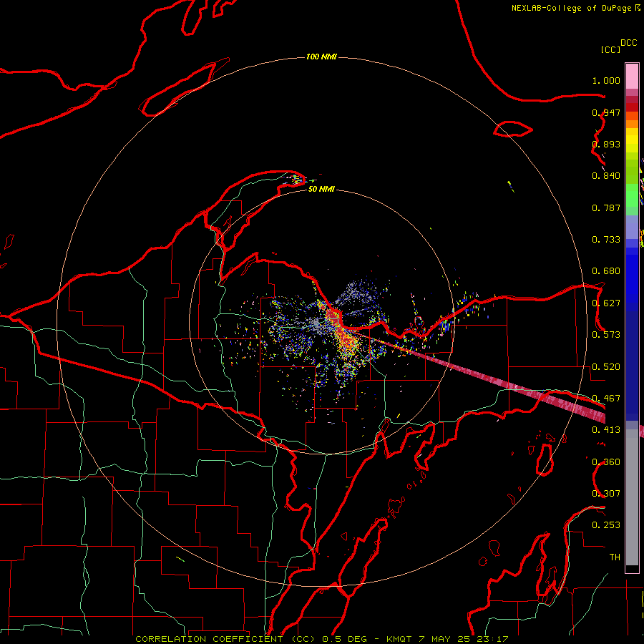Click the 0.893 scale value
This screenshot has height=644, width=644.
[x=606, y=144]
